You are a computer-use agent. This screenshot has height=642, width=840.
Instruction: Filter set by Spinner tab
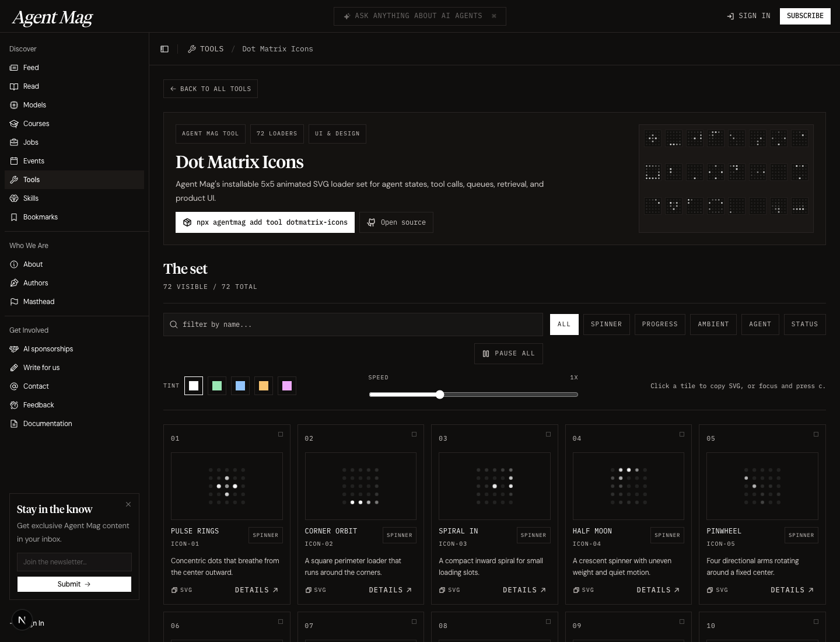(x=606, y=325)
